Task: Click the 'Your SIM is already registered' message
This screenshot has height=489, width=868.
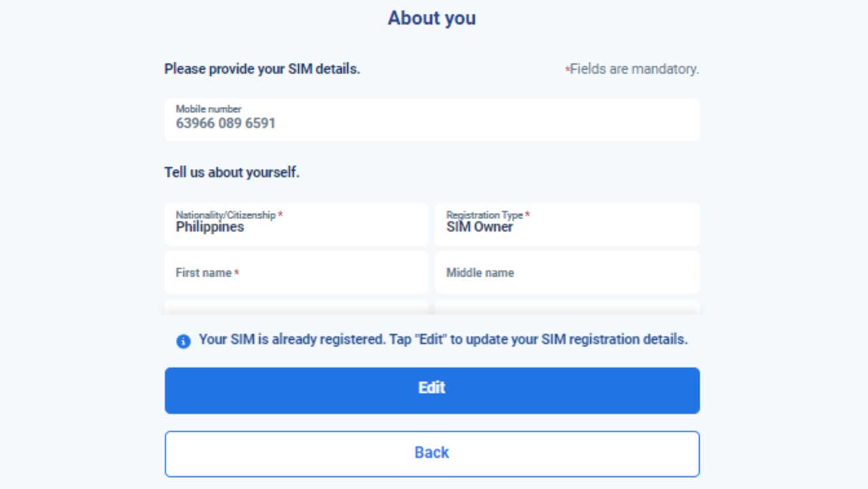Action: pos(443,340)
